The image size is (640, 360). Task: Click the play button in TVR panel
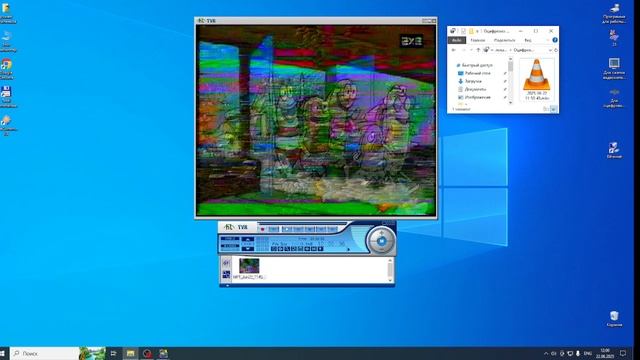(x=287, y=229)
